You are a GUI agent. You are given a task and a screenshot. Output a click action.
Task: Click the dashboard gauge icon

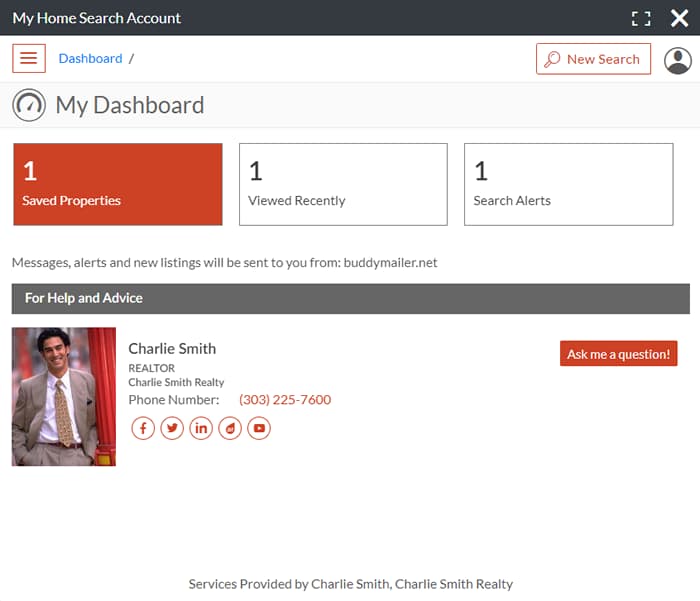pyautogui.click(x=29, y=105)
